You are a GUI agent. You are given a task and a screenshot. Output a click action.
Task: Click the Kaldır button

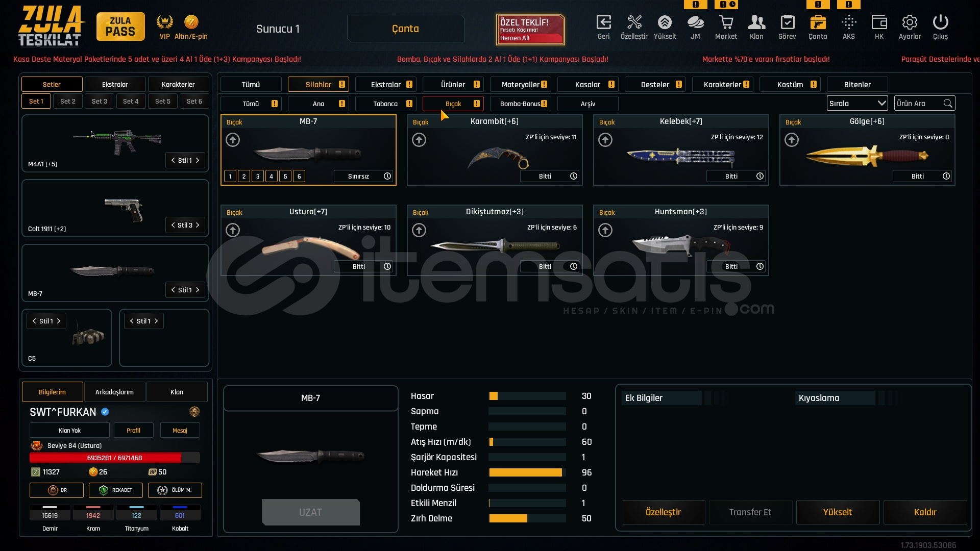point(925,512)
